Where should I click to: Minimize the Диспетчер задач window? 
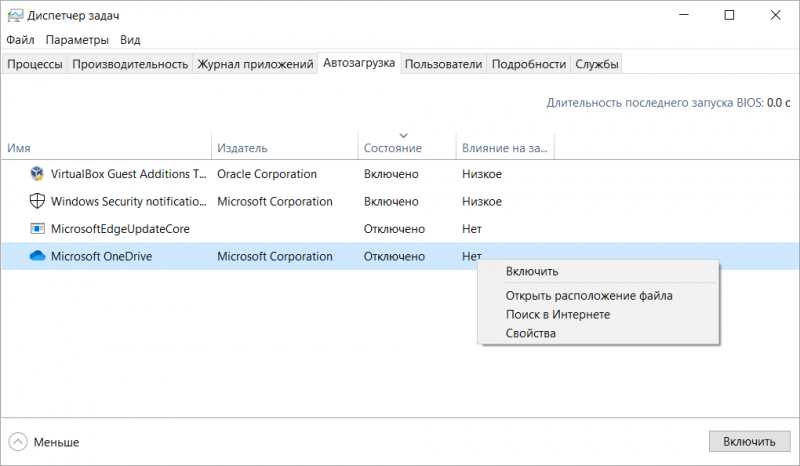tap(684, 15)
